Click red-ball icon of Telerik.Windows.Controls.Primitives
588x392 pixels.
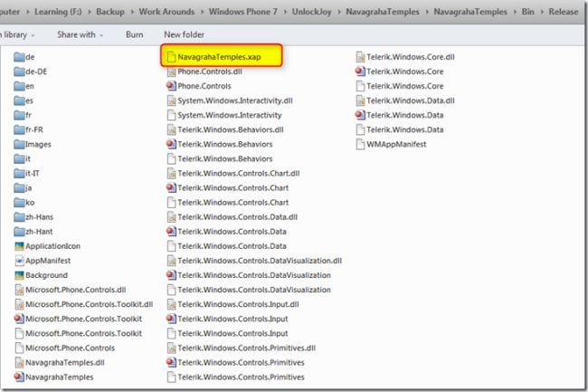[x=171, y=363]
